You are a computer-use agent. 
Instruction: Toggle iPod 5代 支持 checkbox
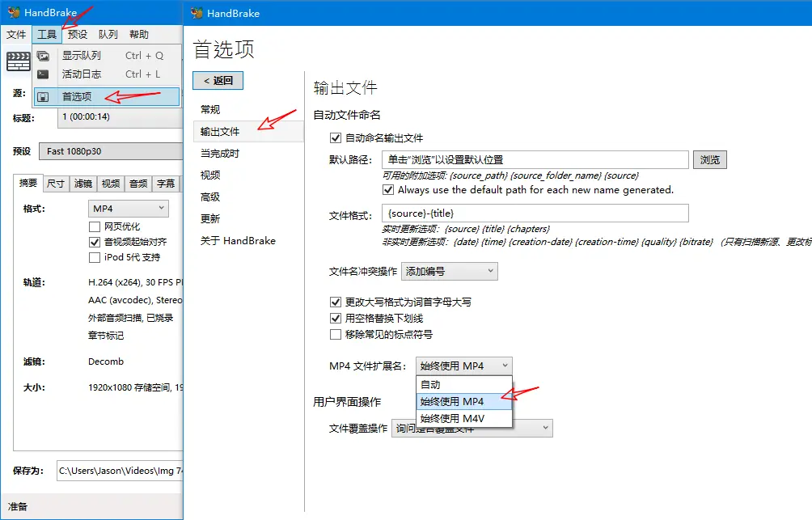[95, 257]
